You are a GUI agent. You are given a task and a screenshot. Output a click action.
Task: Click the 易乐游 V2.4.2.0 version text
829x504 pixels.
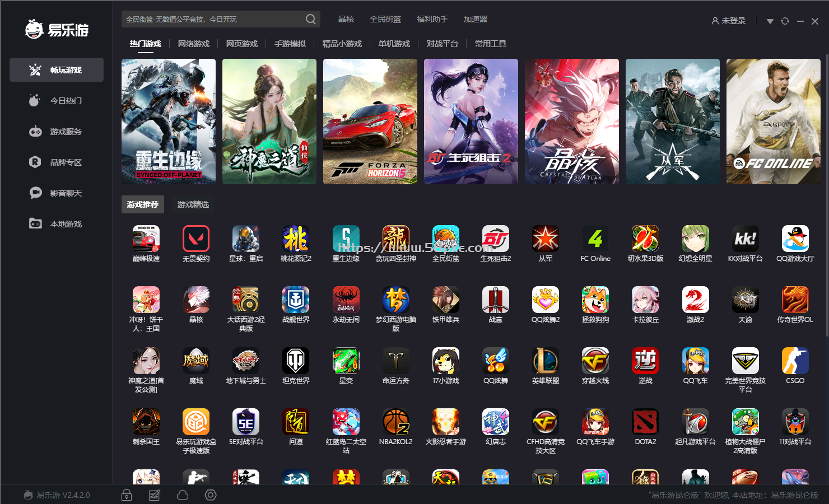click(63, 495)
